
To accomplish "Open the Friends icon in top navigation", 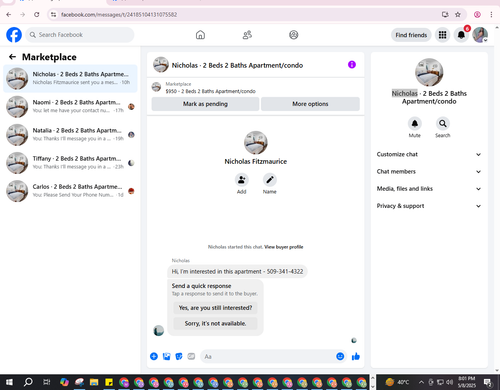I will [x=247, y=35].
